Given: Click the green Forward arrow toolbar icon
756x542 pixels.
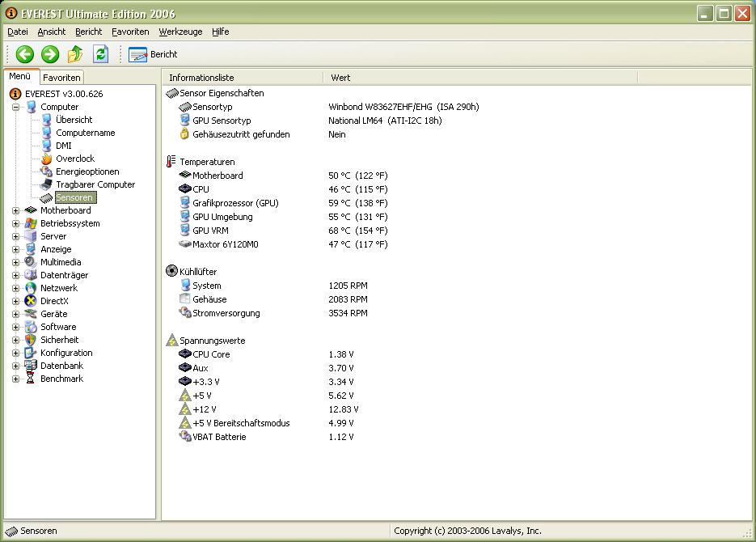Looking at the screenshot, I should pyautogui.click(x=49, y=54).
